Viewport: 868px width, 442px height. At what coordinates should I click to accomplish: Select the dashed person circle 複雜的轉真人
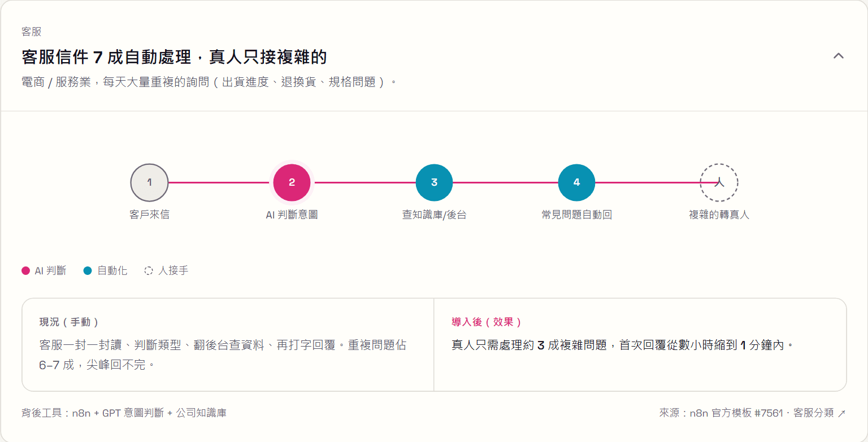click(x=719, y=182)
